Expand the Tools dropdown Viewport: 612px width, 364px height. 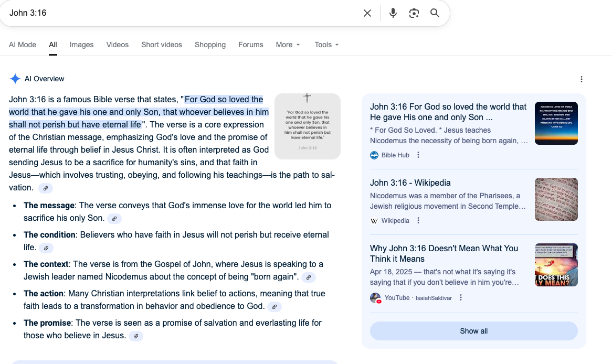tap(326, 45)
